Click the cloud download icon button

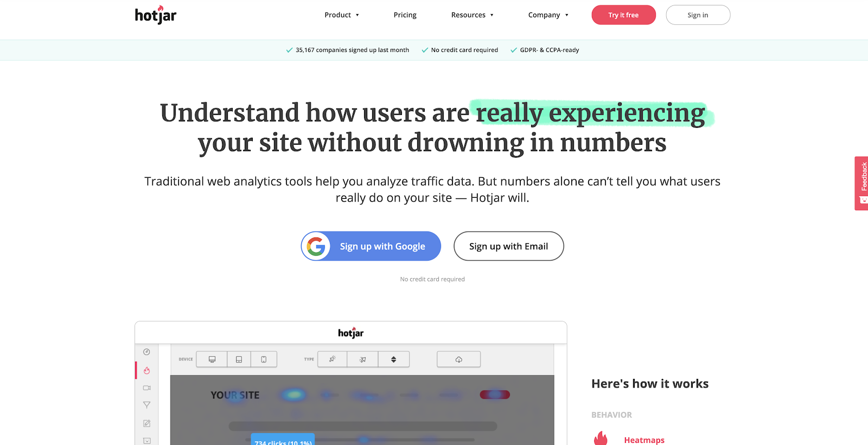[459, 359]
